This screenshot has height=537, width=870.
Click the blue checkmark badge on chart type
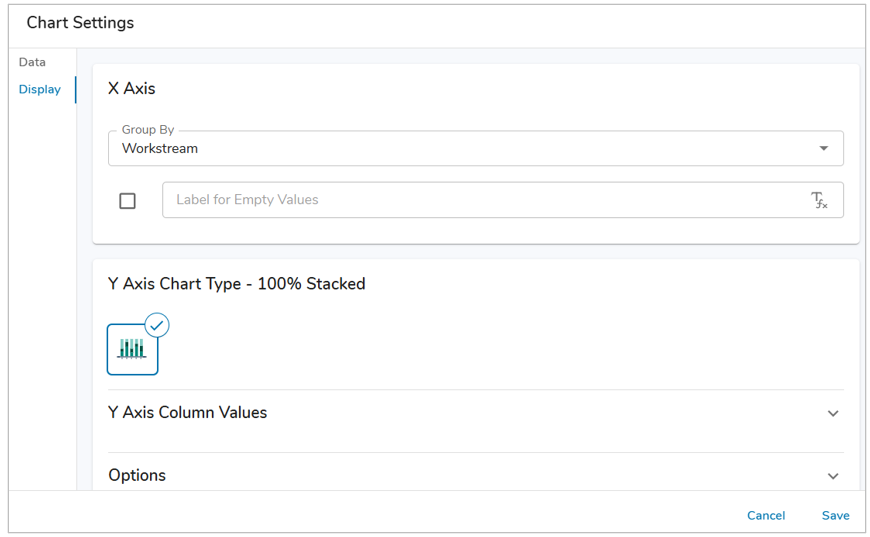point(157,326)
